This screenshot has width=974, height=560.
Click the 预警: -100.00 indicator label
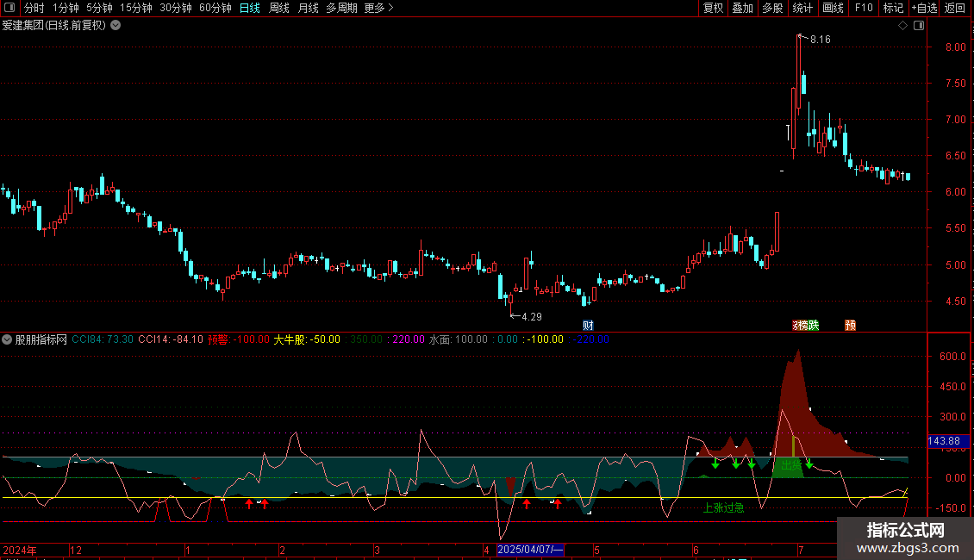click(239, 339)
